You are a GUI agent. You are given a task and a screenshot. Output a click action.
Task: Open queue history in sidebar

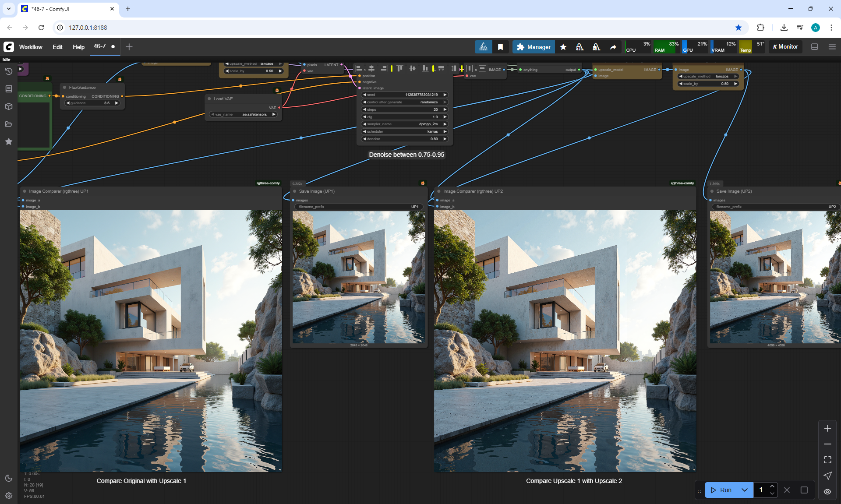(x=8, y=71)
